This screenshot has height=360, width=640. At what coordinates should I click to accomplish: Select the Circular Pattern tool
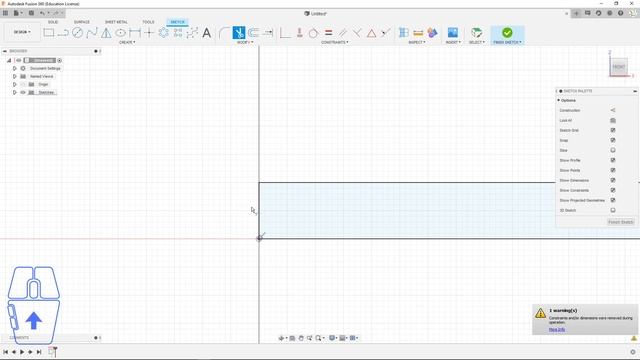coord(164,33)
